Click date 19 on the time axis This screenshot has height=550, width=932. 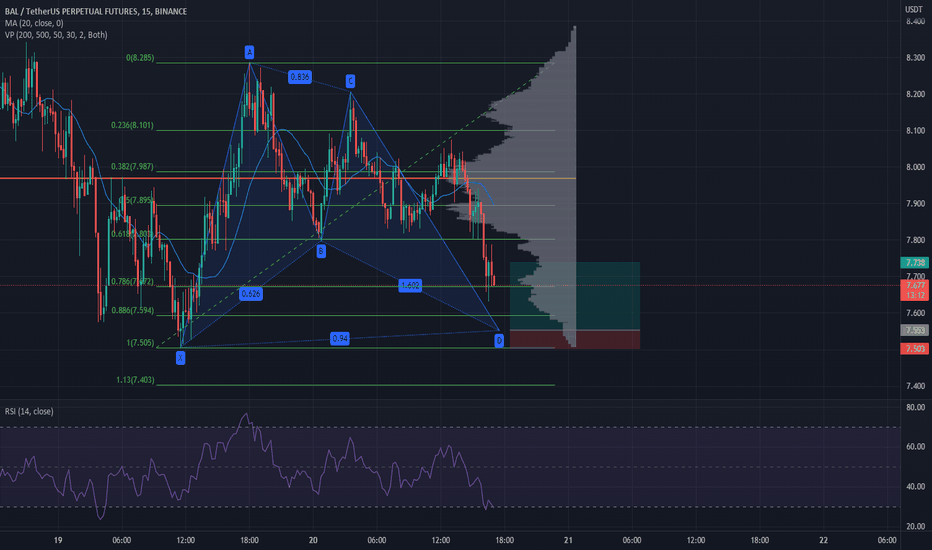(x=58, y=540)
